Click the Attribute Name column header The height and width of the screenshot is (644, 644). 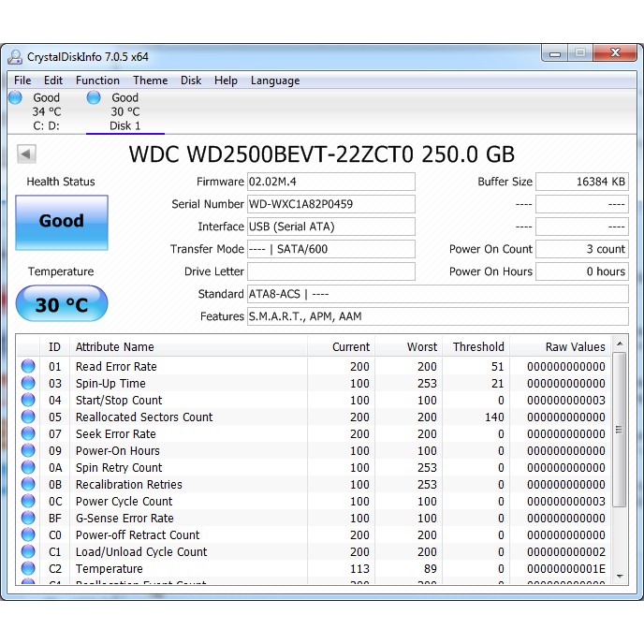pyautogui.click(x=115, y=346)
